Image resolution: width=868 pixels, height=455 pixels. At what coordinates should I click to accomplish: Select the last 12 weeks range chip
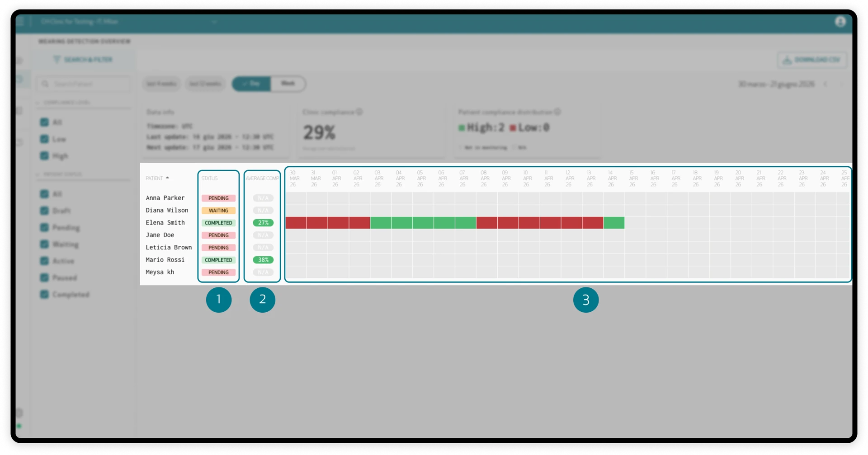[205, 84]
